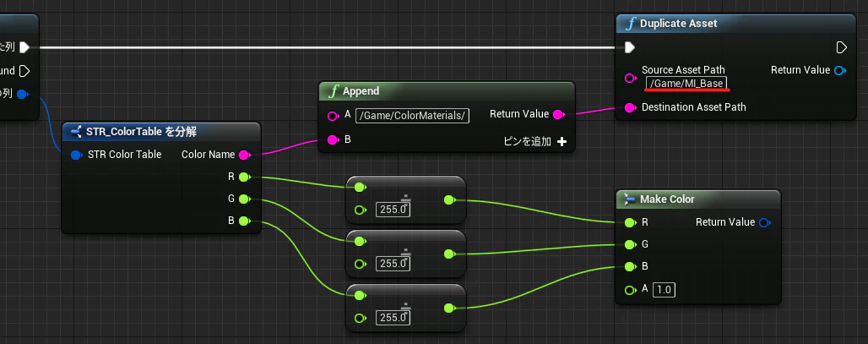Image resolution: width=868 pixels, height=344 pixels.
Task: Select the Duplicate Asset node title
Action: 678,24
